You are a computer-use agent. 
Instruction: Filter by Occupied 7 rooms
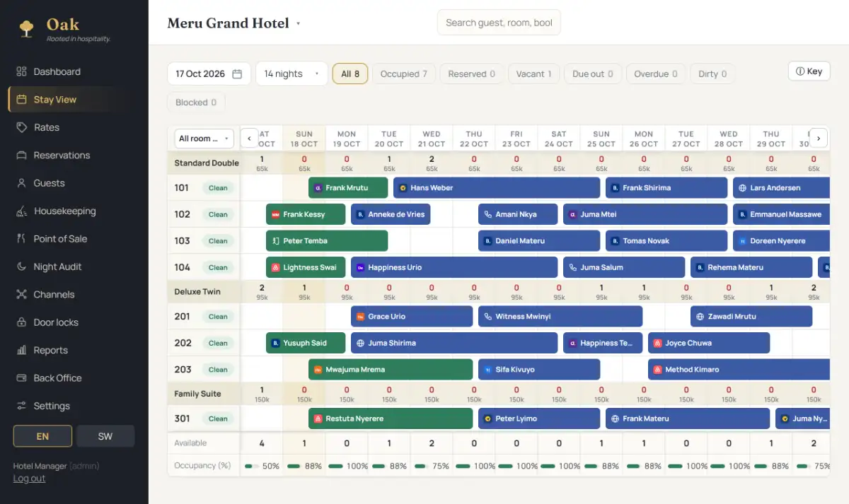pyautogui.click(x=404, y=74)
